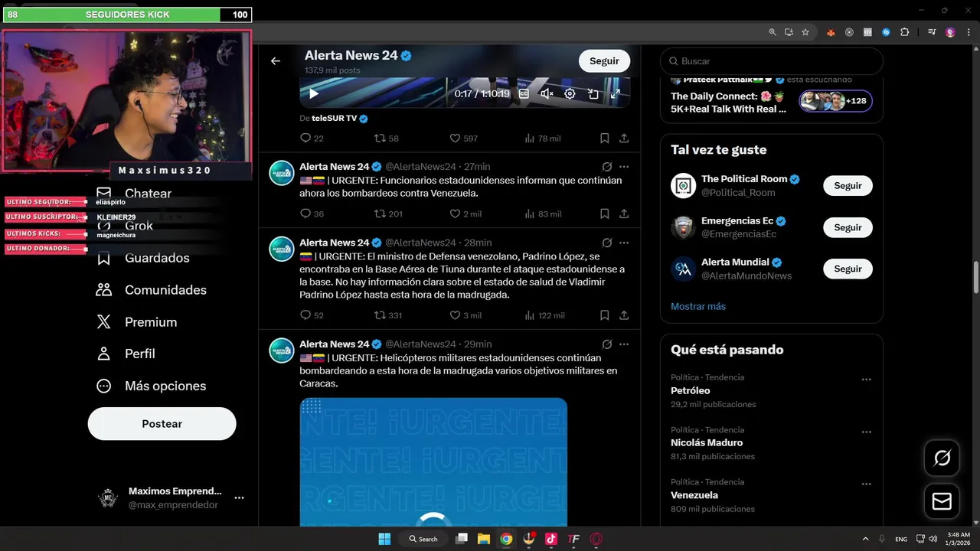View analytics showing 122 mil views
Screen dimensions: 980x551
[x=545, y=315]
